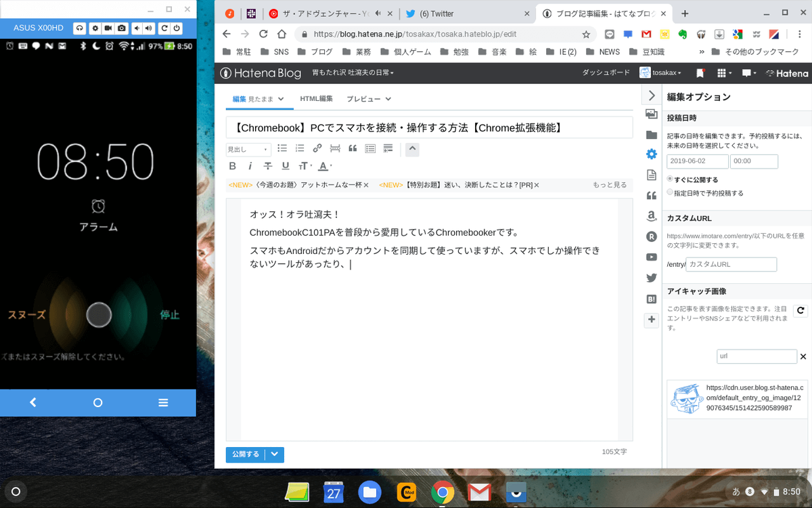Image resolution: width=812 pixels, height=508 pixels.
Task: Open the text color dropdown
Action: click(325, 166)
